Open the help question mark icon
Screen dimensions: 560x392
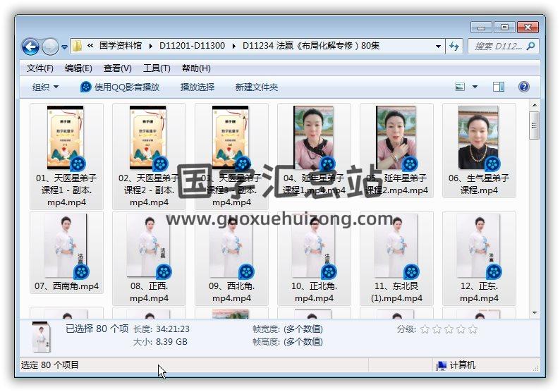pyautogui.click(x=523, y=87)
